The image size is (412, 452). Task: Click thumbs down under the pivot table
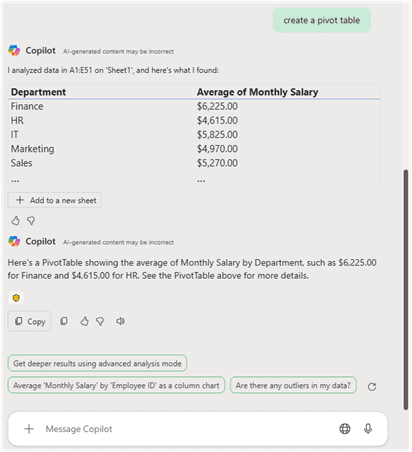31,220
